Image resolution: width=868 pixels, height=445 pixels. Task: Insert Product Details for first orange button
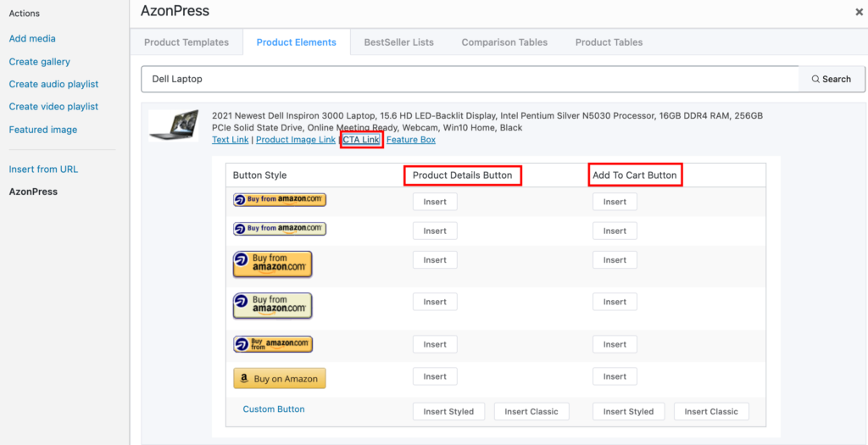pos(435,202)
